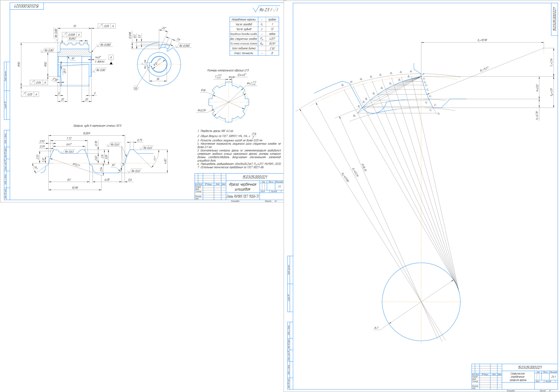560x392 pixels.
Task: Click the '15,892' pitch dimension
Action: pyautogui.click(x=72, y=39)
